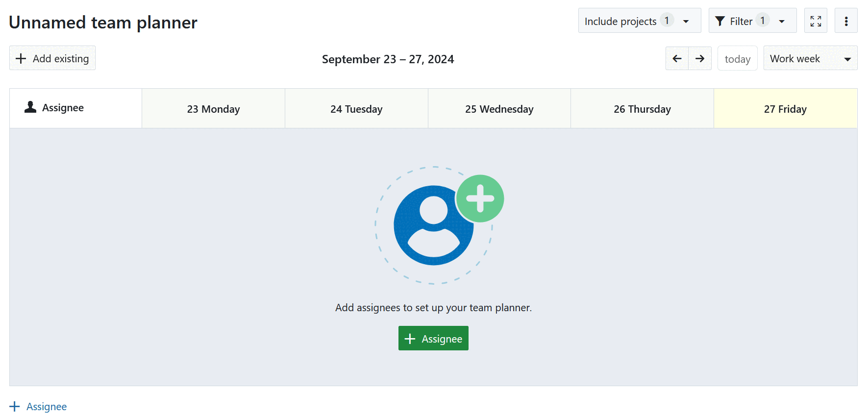Go to the next week with the forward arrow
Image resolution: width=868 pixels, height=418 pixels.
click(x=700, y=58)
